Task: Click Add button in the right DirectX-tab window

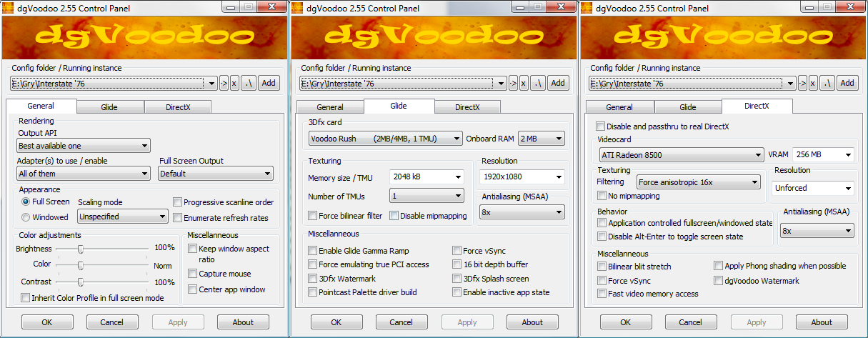Action: (x=847, y=83)
